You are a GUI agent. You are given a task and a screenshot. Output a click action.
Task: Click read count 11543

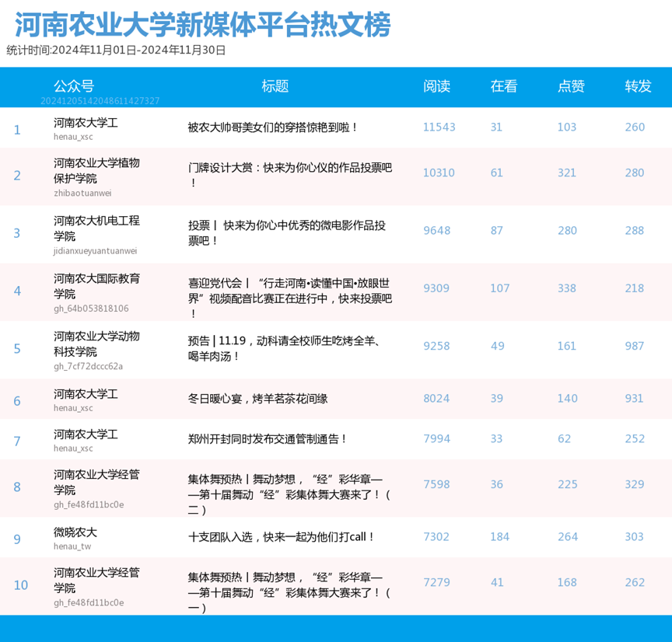[439, 127]
